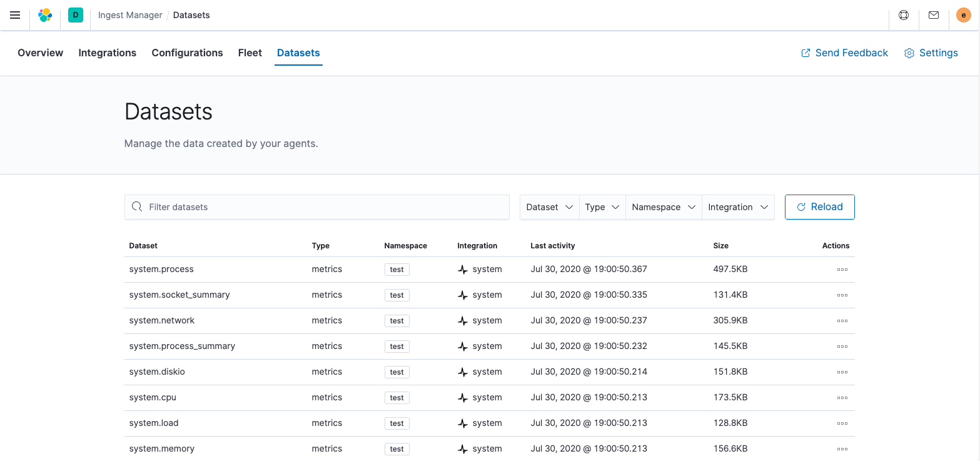This screenshot has height=461, width=980.
Task: Expand the Dataset filter dropdown
Action: (550, 207)
